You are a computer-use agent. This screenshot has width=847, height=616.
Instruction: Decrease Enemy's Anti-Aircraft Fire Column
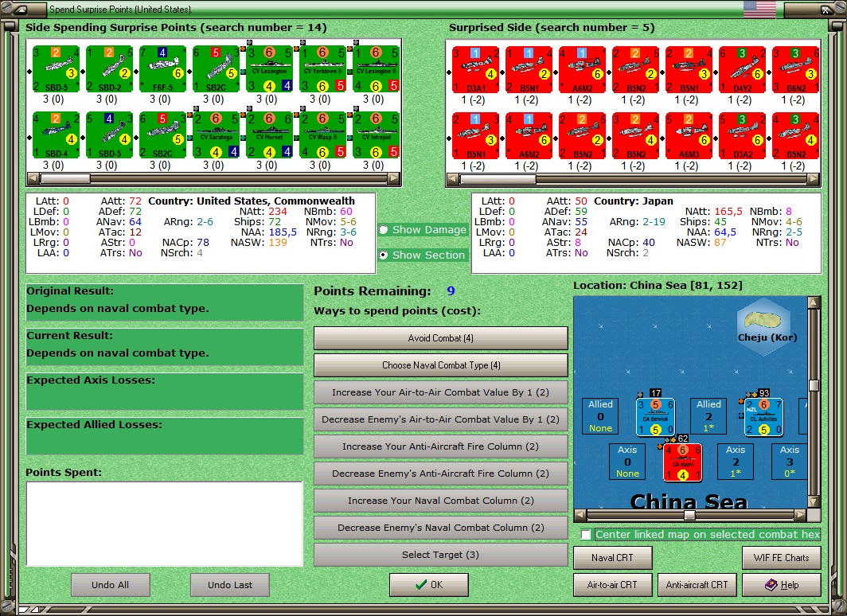(441, 474)
